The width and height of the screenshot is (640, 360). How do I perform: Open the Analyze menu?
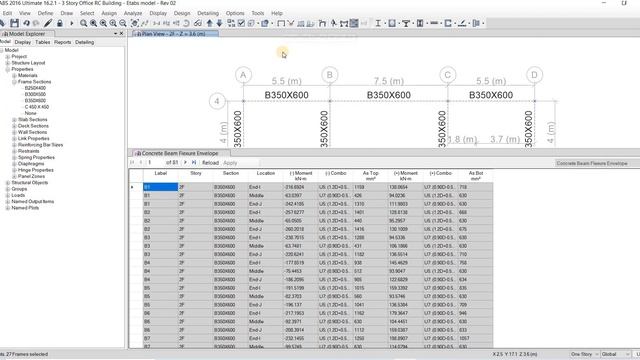point(133,13)
